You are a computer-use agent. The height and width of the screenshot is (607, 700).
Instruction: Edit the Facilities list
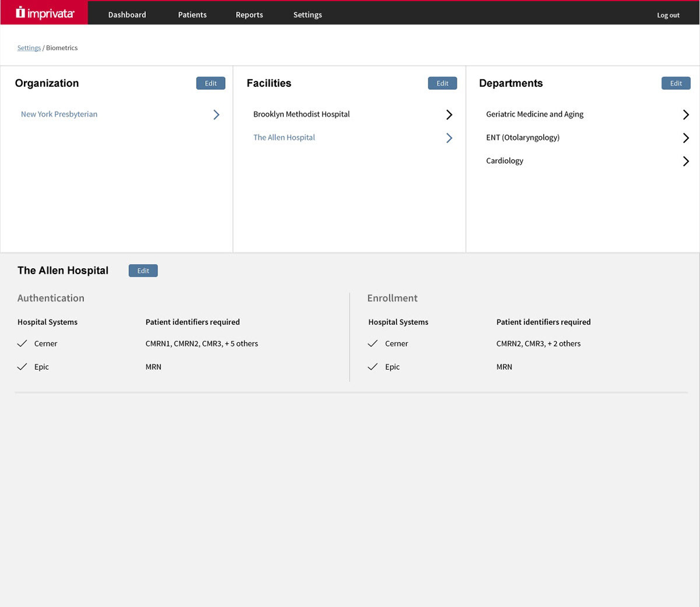pos(443,83)
